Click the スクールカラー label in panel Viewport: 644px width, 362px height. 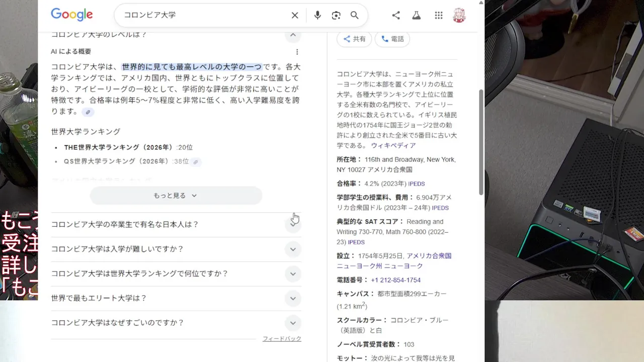362,320
